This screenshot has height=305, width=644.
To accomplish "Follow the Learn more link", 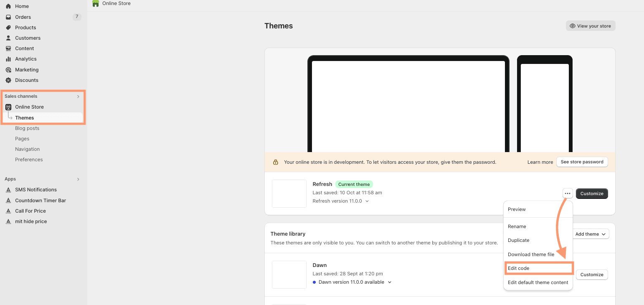I will (540, 162).
